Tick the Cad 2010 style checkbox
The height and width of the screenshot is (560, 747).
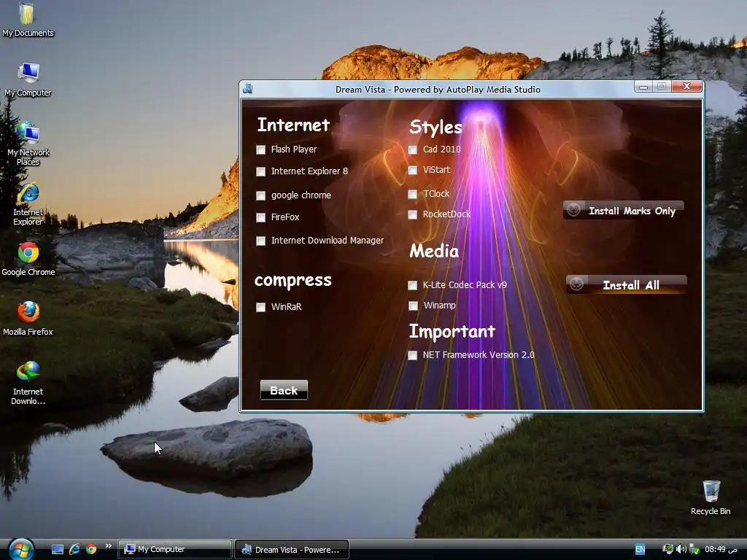[413, 149]
